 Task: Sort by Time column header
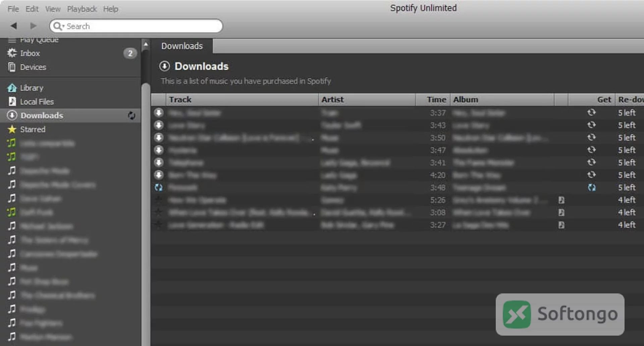coord(433,100)
